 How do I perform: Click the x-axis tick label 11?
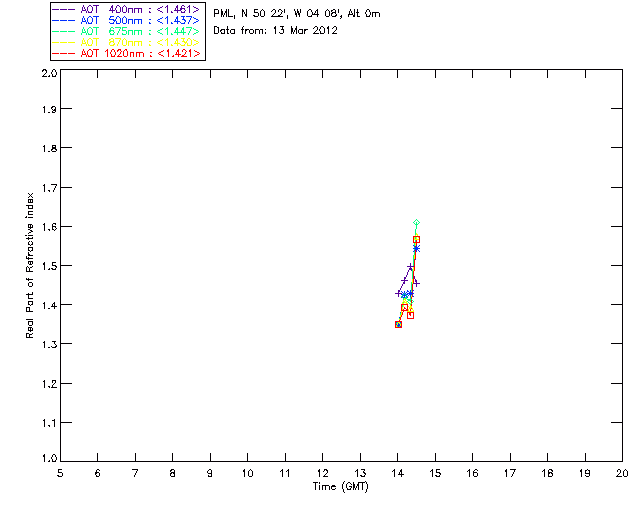point(285,473)
